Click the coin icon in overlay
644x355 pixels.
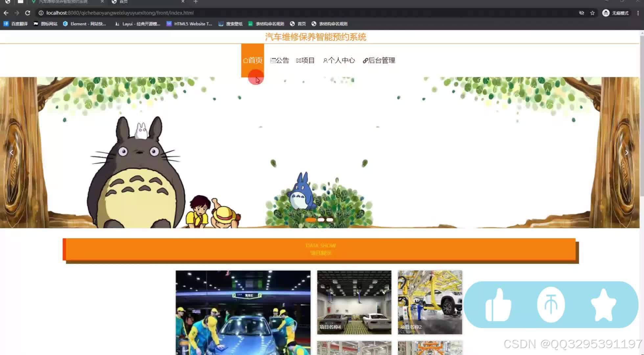551,305
